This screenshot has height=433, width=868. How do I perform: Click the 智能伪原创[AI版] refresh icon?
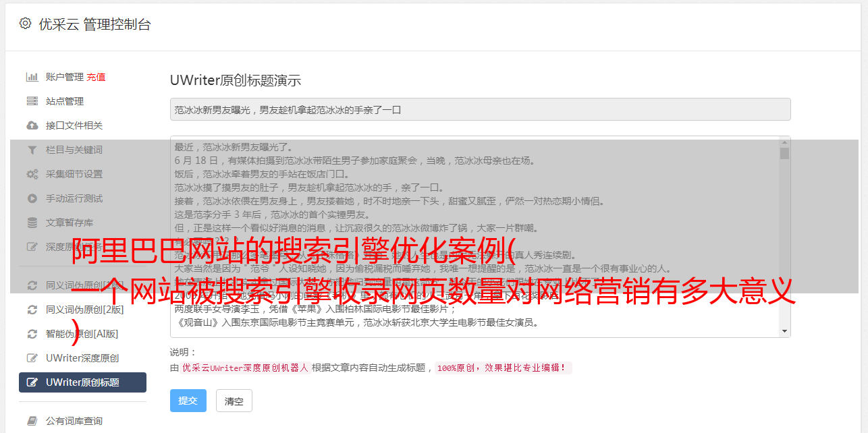point(32,334)
